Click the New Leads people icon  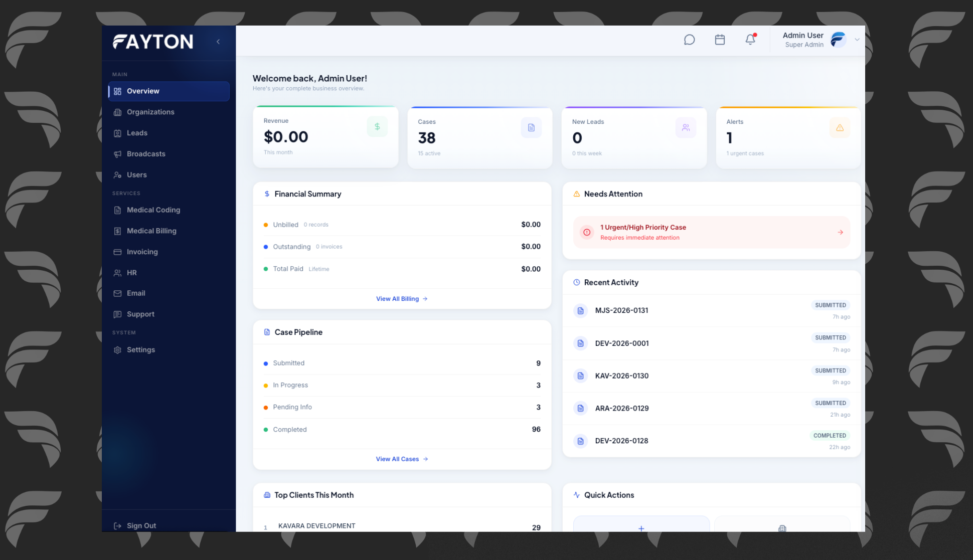click(686, 128)
